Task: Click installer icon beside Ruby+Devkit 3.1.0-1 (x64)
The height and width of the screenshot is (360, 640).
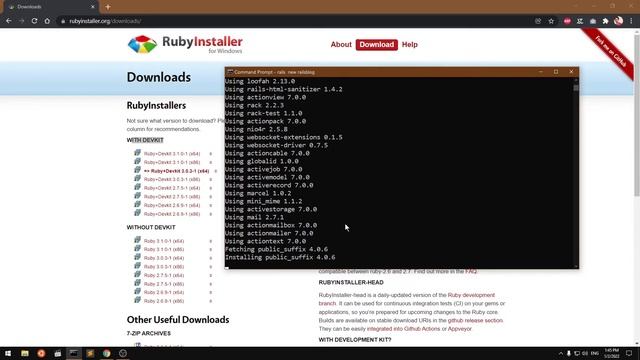Action: coord(138,153)
